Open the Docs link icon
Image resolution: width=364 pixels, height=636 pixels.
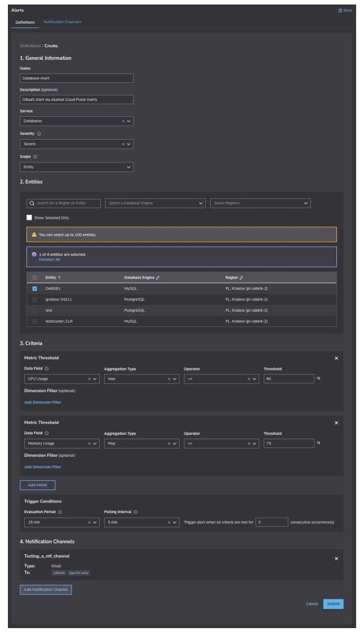(340, 11)
